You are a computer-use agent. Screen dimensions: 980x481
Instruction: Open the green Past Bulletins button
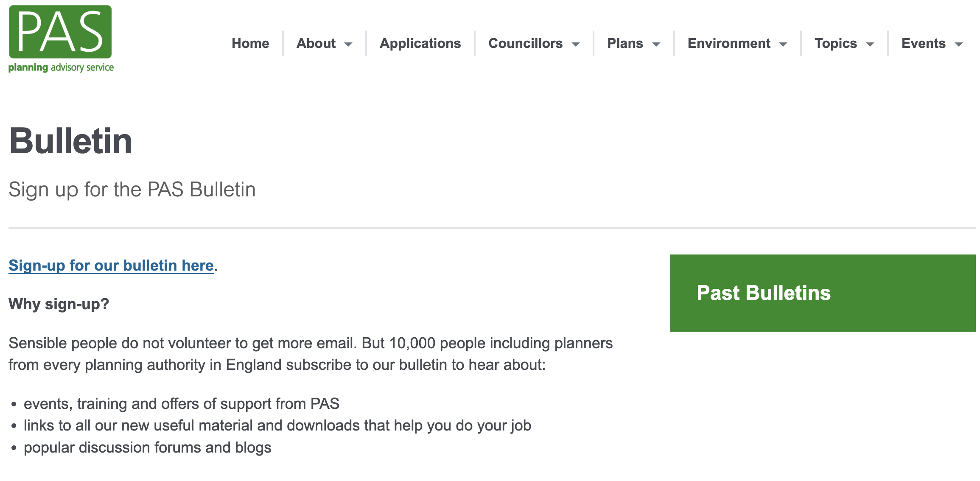823,293
